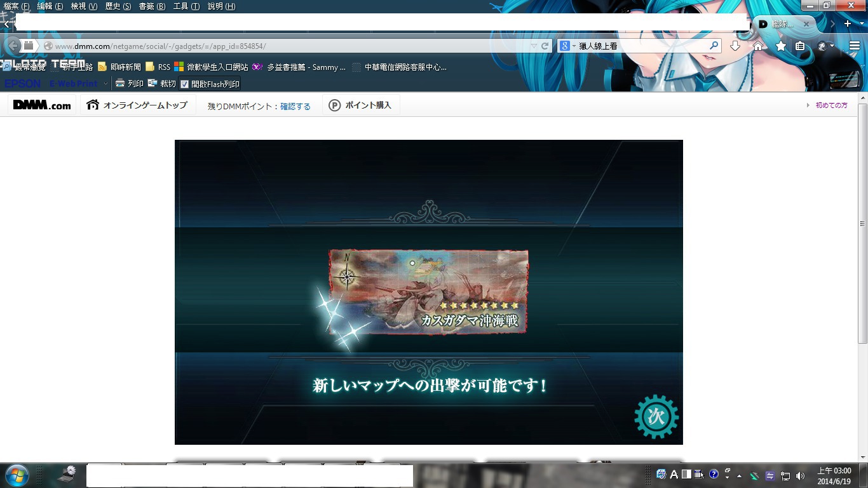Screen dimensions: 868x488
Task: Open a new tab with plus
Action: [x=848, y=24]
